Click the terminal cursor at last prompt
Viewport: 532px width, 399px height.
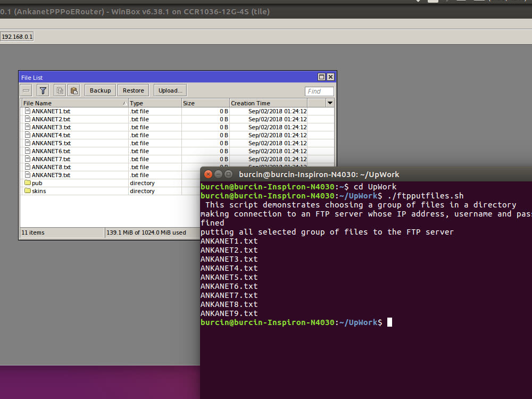(389, 322)
